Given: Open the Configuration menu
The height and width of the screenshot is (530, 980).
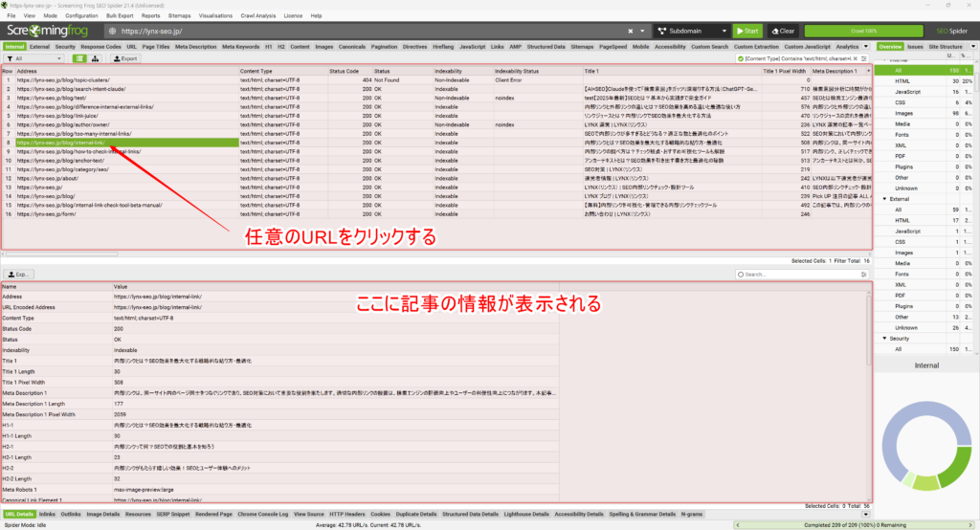Looking at the screenshot, I should coord(81,16).
